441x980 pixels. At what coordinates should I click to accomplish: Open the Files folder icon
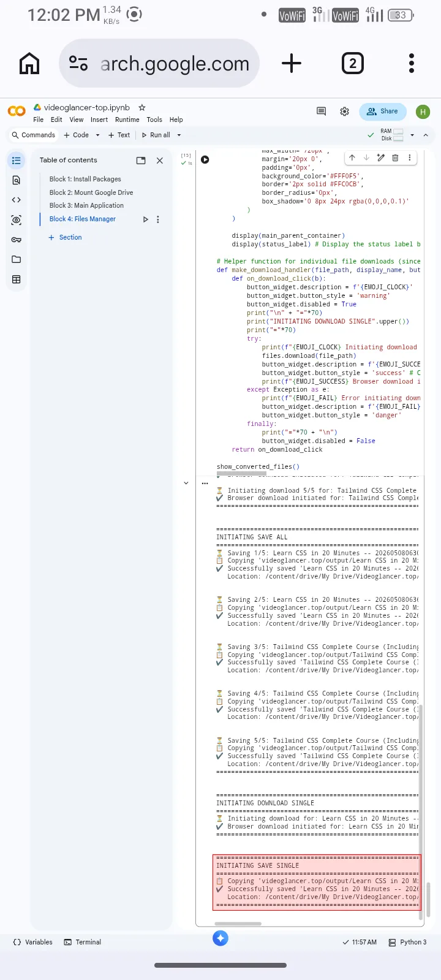click(x=16, y=259)
